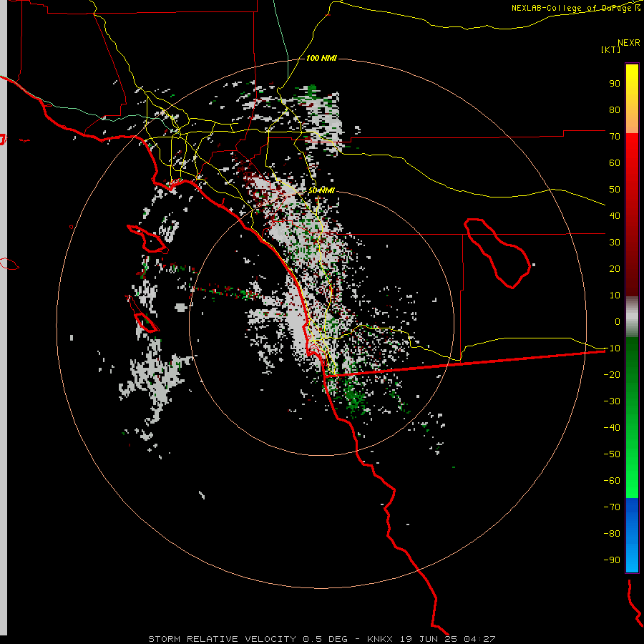Viewport: 644px width, 644px height.
Task: Click the 0.5 DEG elevation text
Action: 326,639
